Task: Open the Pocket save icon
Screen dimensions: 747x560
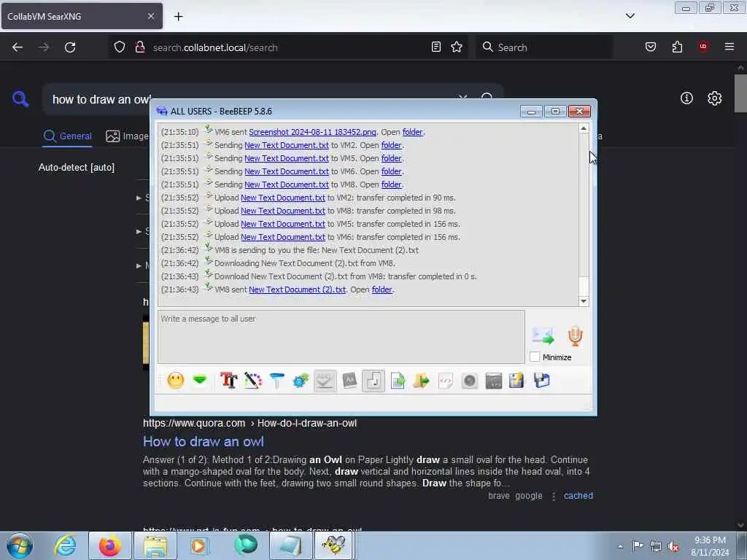Action: 651,47
